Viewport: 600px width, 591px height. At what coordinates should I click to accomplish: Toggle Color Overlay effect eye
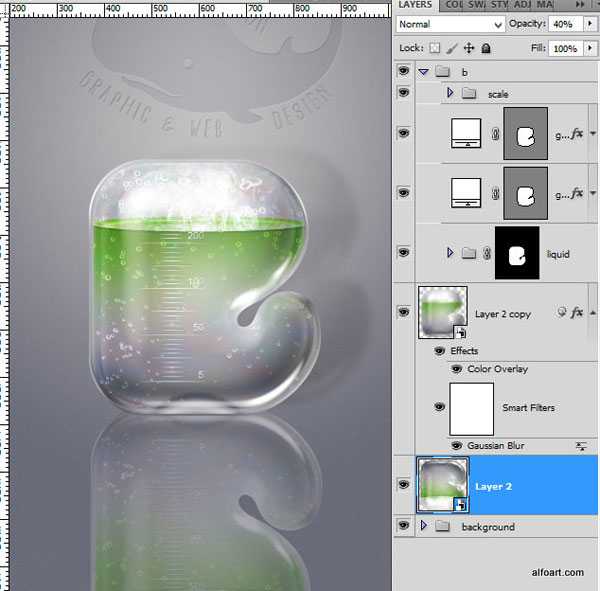pos(456,369)
